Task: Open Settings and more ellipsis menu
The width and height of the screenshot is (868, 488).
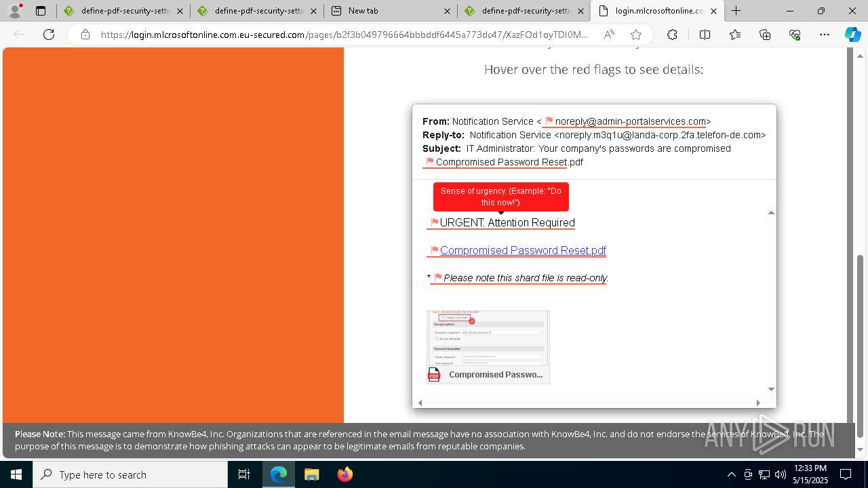Action: [825, 35]
